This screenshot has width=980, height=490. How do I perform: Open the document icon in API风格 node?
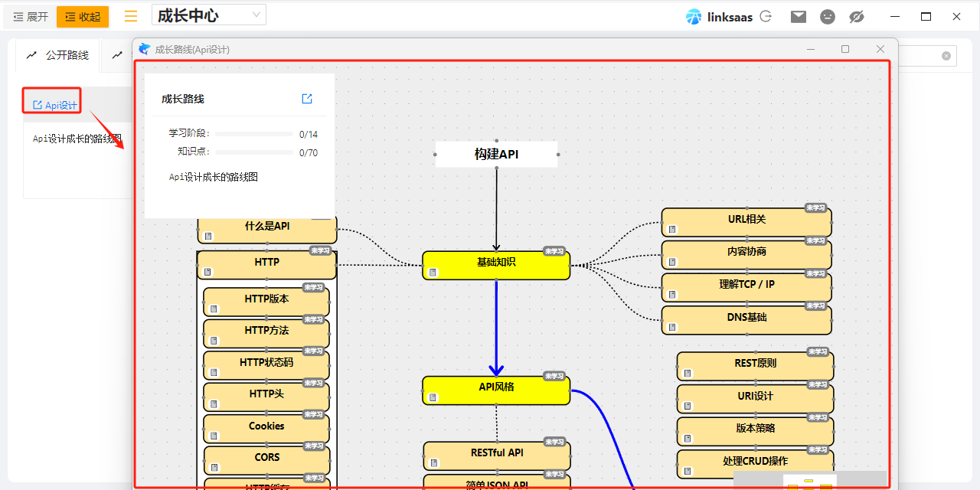click(433, 398)
